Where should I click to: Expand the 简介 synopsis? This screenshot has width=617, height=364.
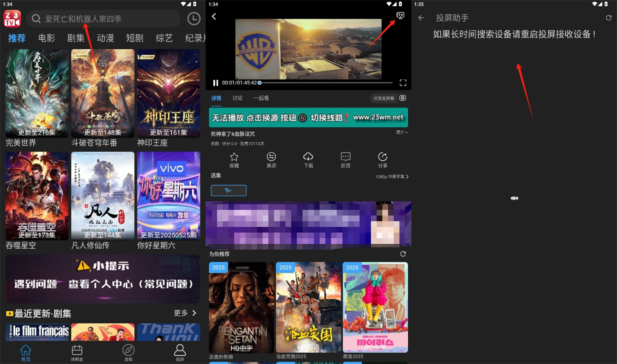(402, 132)
